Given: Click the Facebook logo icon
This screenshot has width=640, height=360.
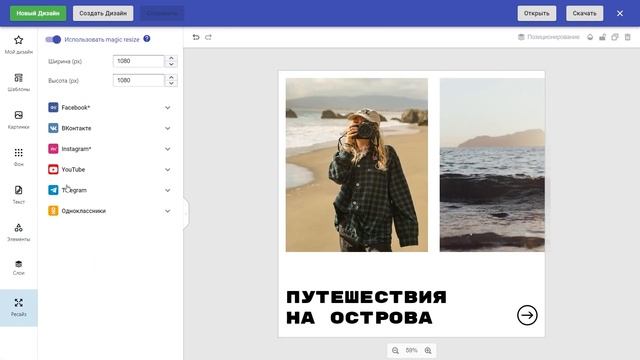Looking at the screenshot, I should pyautogui.click(x=53, y=107).
